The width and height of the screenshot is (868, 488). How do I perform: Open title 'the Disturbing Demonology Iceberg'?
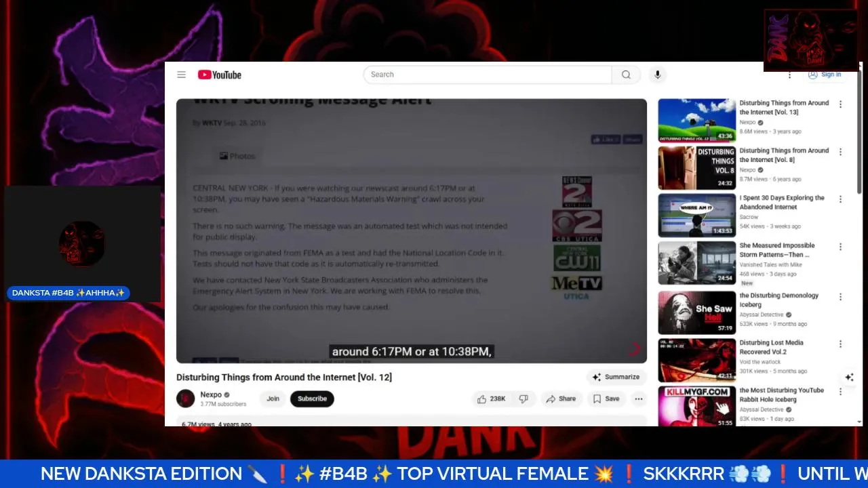[779, 300]
